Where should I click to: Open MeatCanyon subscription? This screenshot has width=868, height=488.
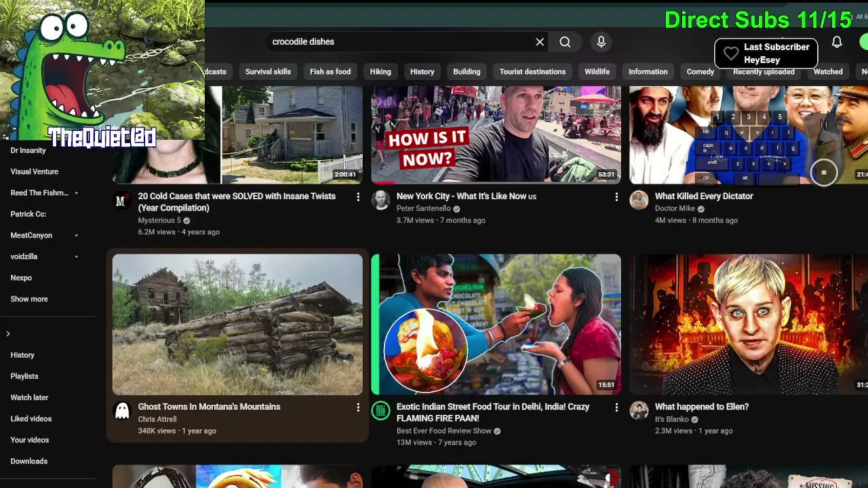31,235
